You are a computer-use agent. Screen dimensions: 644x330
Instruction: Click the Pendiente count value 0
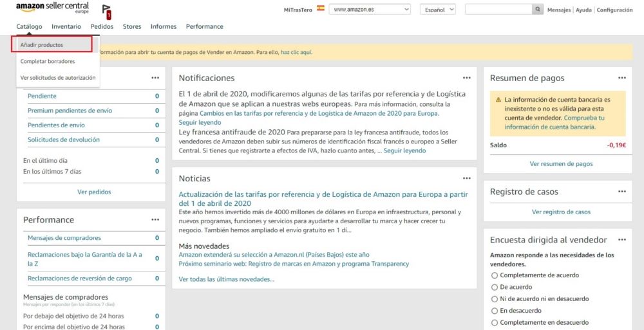pyautogui.click(x=157, y=96)
